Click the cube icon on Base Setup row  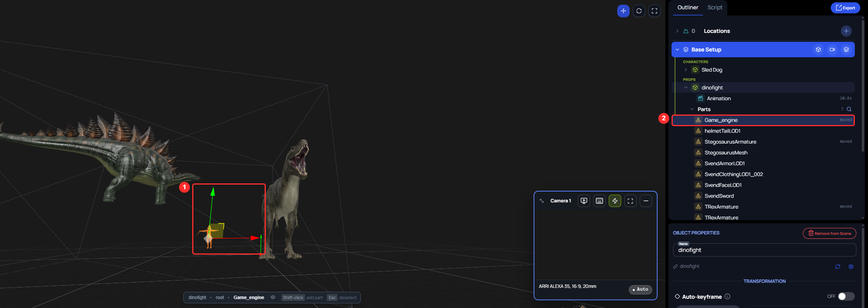click(x=818, y=50)
